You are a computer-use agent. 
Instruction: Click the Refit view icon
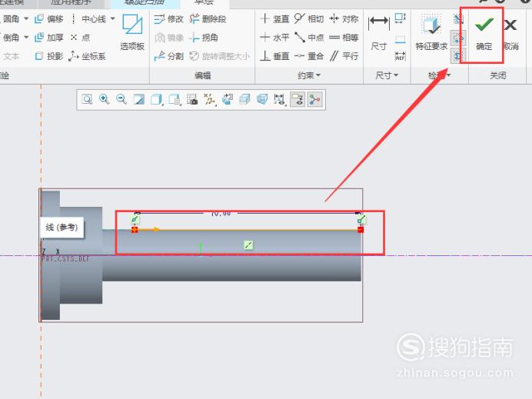(x=87, y=99)
